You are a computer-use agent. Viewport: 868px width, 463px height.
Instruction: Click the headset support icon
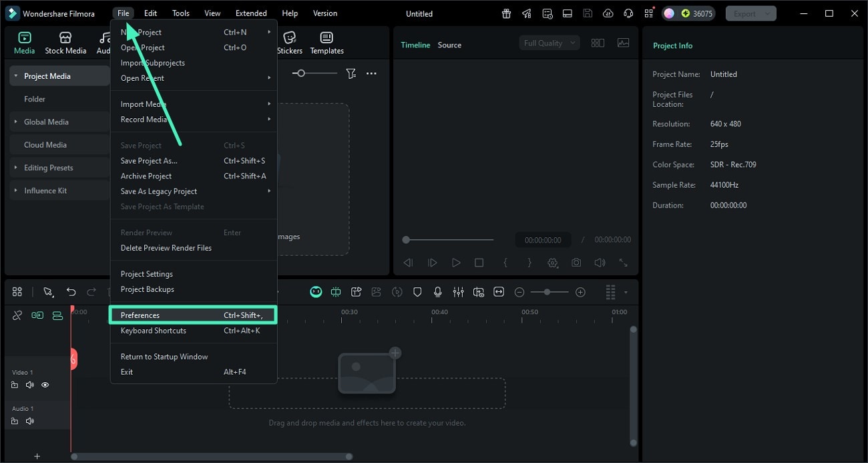tap(628, 13)
